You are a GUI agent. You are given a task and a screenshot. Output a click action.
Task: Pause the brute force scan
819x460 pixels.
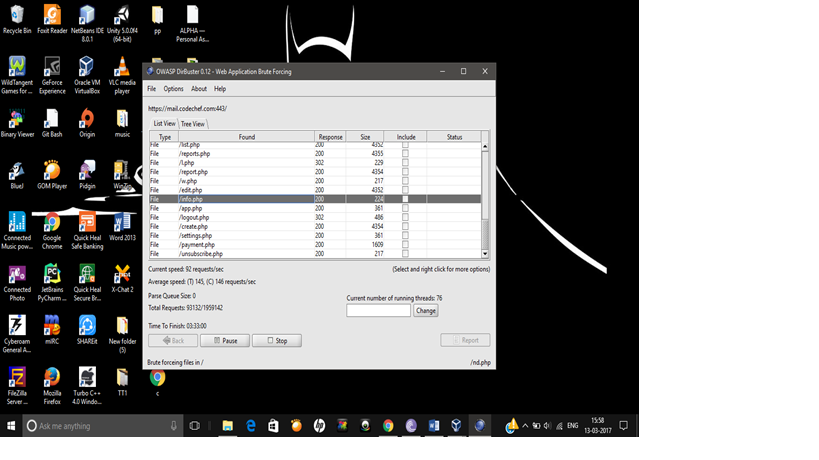click(225, 340)
